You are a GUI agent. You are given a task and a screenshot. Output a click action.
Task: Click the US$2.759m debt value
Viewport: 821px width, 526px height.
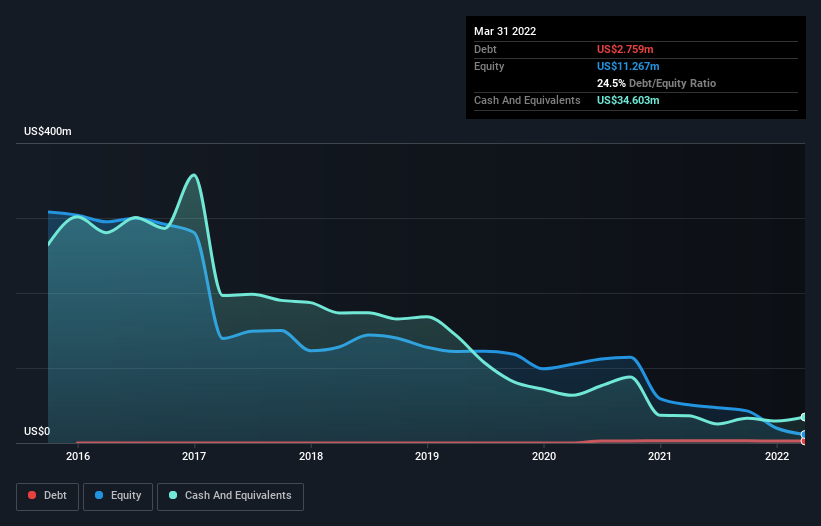click(625, 49)
